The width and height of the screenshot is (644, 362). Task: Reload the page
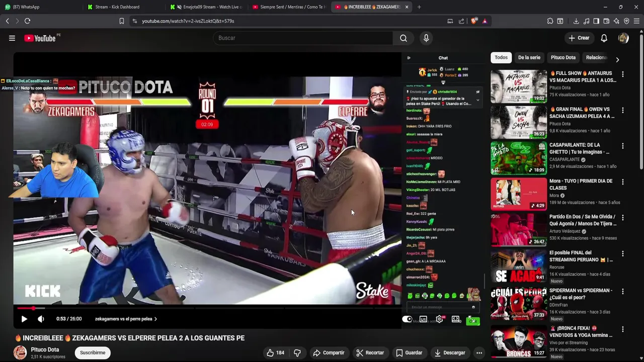tap(28, 21)
